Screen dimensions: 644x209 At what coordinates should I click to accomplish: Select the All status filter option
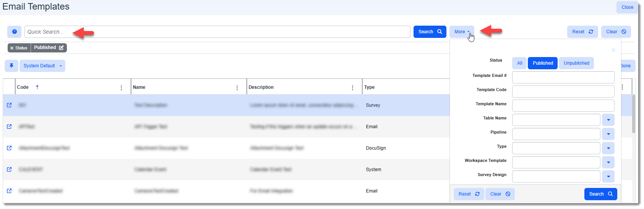pos(519,63)
